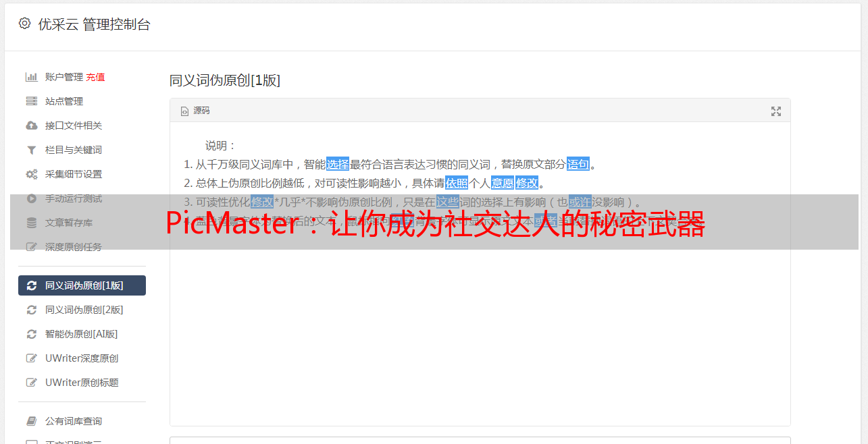Screen dimensions: 868x444
Task: Click the gear icon beside 优采云 管理控制台
Action: 25,24
